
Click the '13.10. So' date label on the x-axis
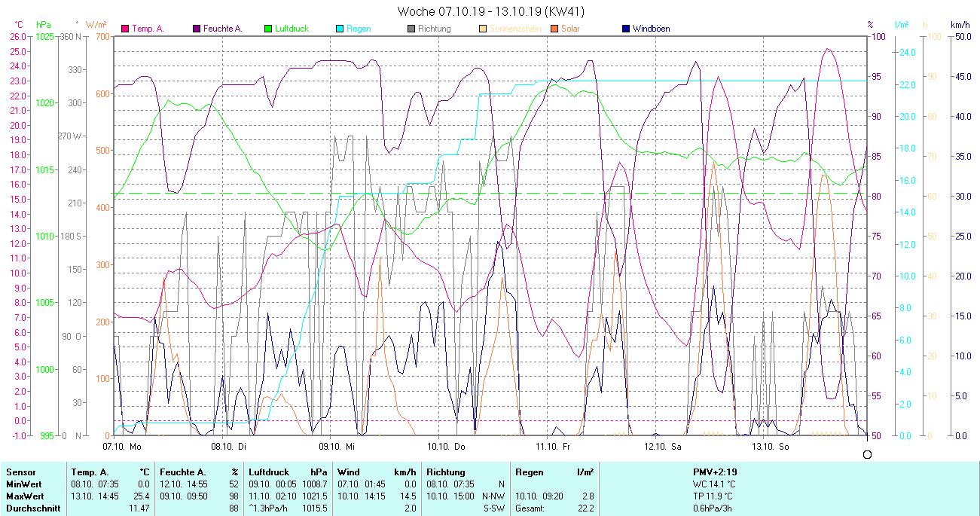tap(771, 447)
